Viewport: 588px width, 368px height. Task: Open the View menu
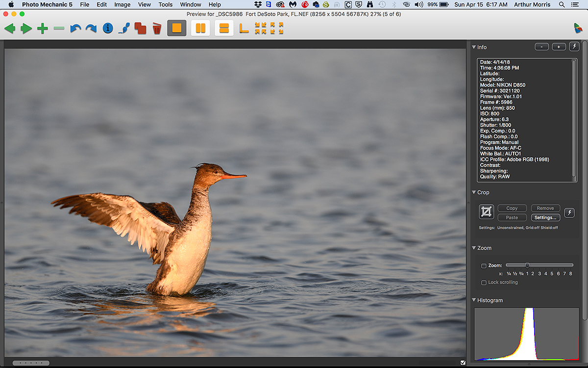[145, 4]
